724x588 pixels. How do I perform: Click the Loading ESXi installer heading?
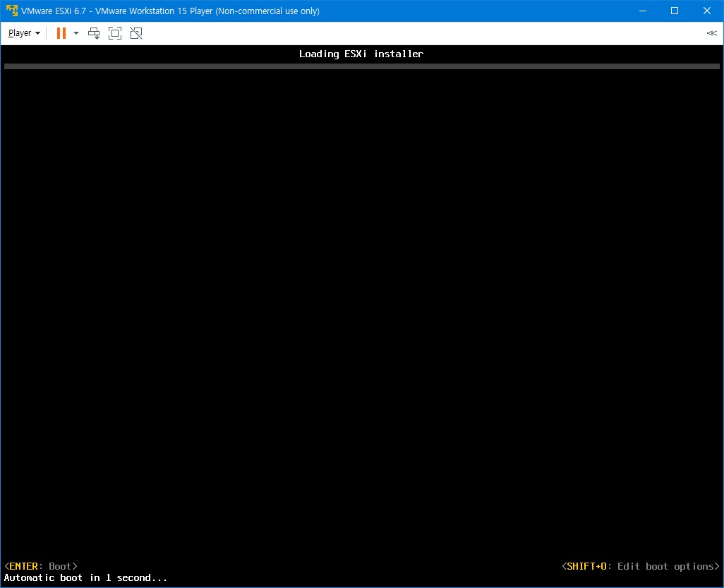(x=361, y=54)
